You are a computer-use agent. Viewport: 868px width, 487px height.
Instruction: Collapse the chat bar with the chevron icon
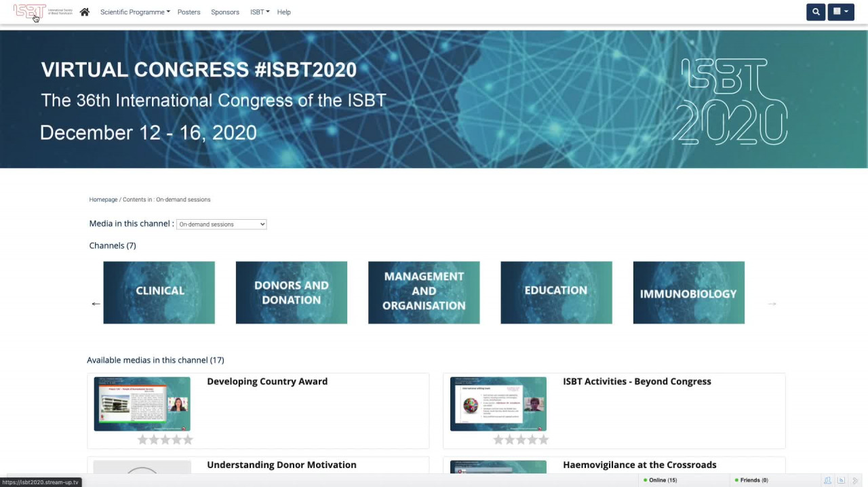click(x=855, y=480)
